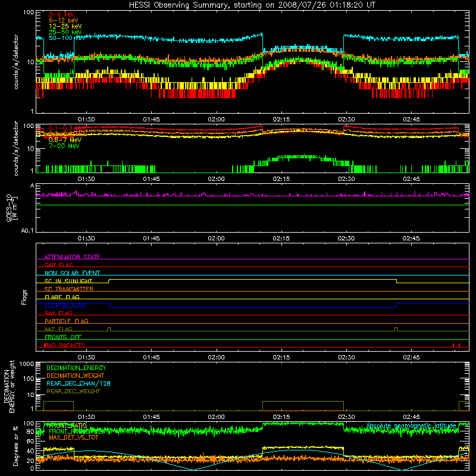
Task: Click the DECIMATION ENERGY or weight axis title
Action: 9,386
